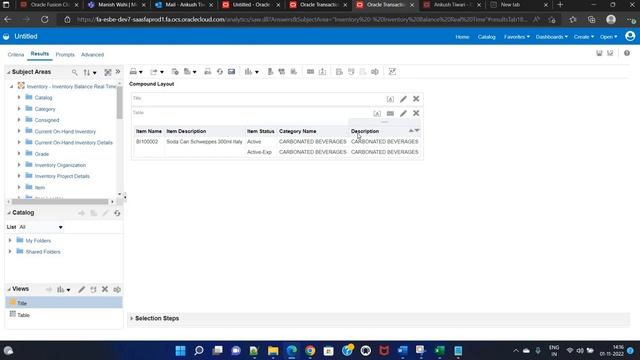Click the Format Container icon in Title view
This screenshot has height=360, width=640.
(390, 99)
